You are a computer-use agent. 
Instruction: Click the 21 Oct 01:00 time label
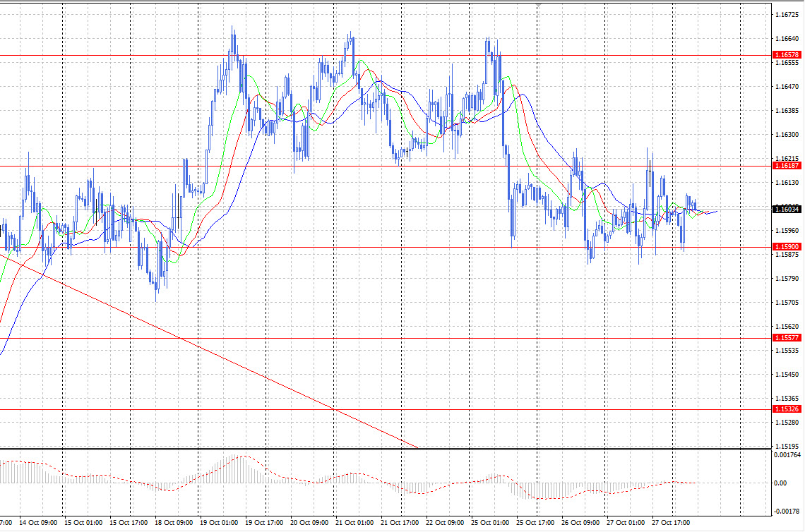tap(354, 523)
